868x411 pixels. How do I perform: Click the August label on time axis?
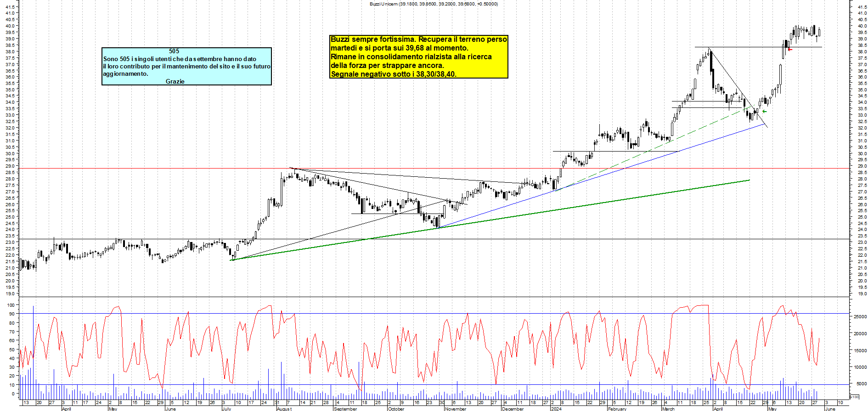pos(284,409)
